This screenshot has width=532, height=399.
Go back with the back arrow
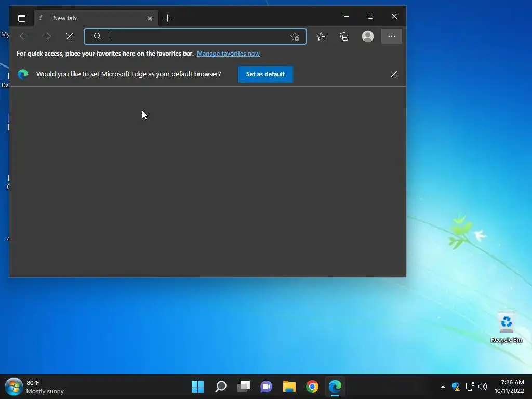pyautogui.click(x=24, y=36)
